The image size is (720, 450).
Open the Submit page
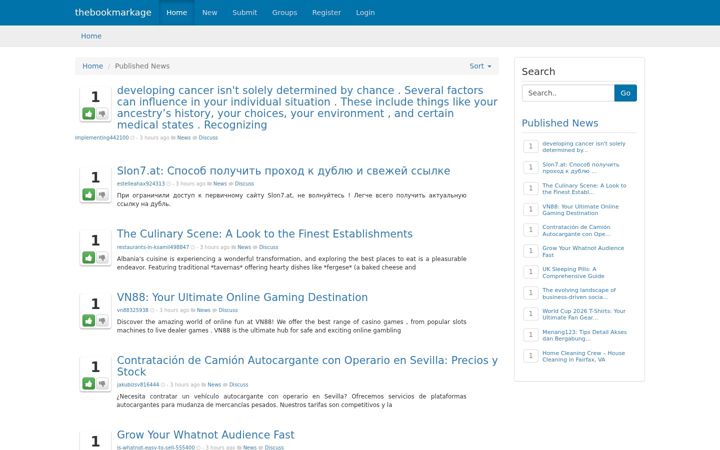click(244, 12)
